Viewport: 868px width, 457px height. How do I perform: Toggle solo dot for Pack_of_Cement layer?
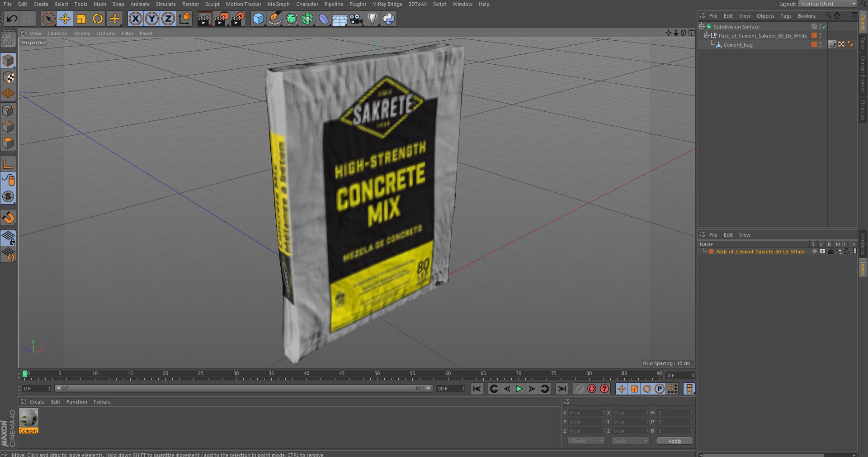click(x=814, y=251)
